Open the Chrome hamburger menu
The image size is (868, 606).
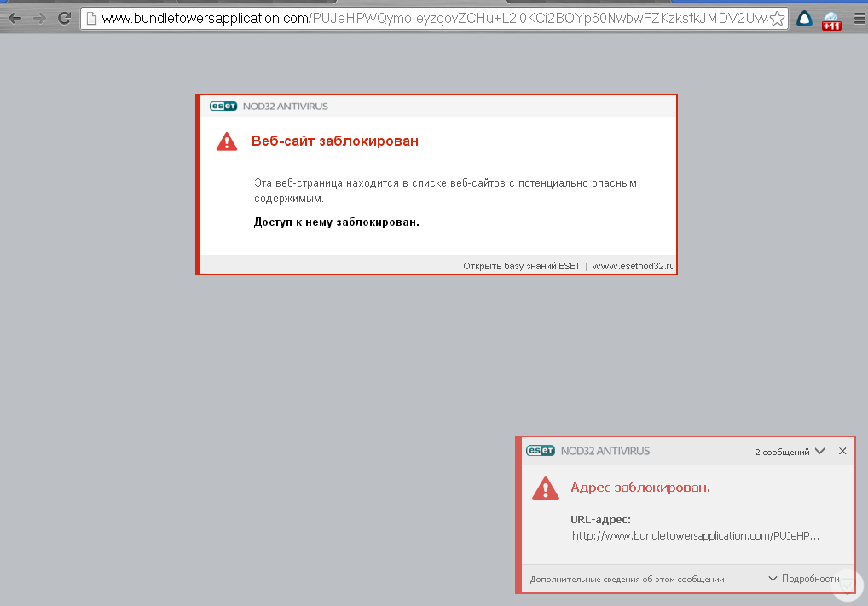859,19
